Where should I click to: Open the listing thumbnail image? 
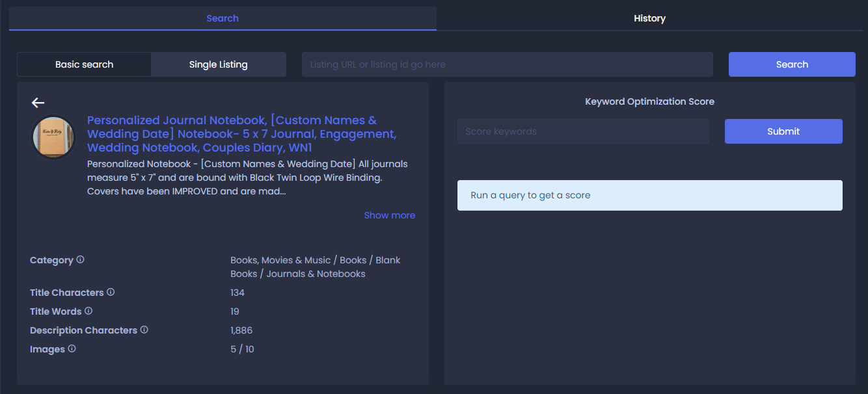54,137
